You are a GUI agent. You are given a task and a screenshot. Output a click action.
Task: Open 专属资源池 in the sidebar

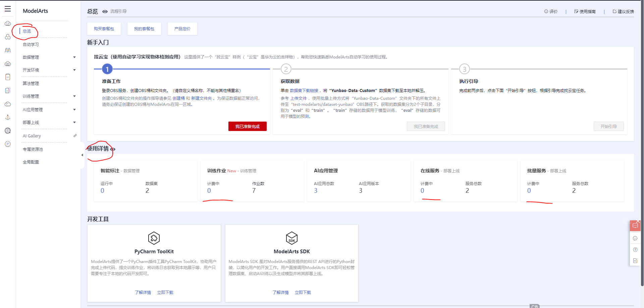(33, 149)
